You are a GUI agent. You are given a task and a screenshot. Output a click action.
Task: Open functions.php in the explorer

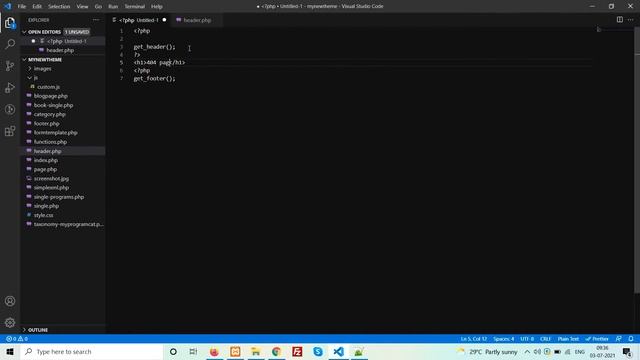tap(50, 142)
